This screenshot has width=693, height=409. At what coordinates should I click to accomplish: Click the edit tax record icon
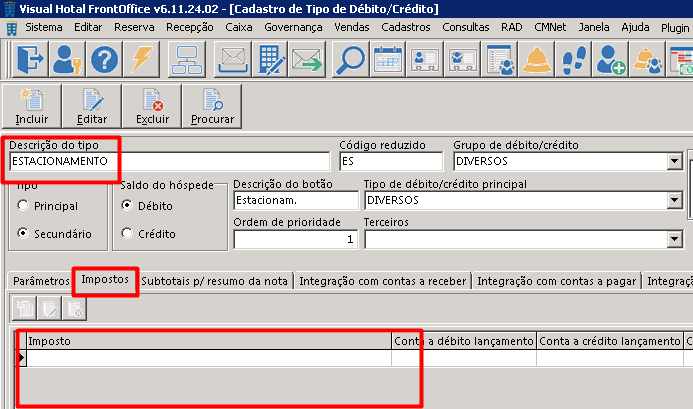point(49,308)
